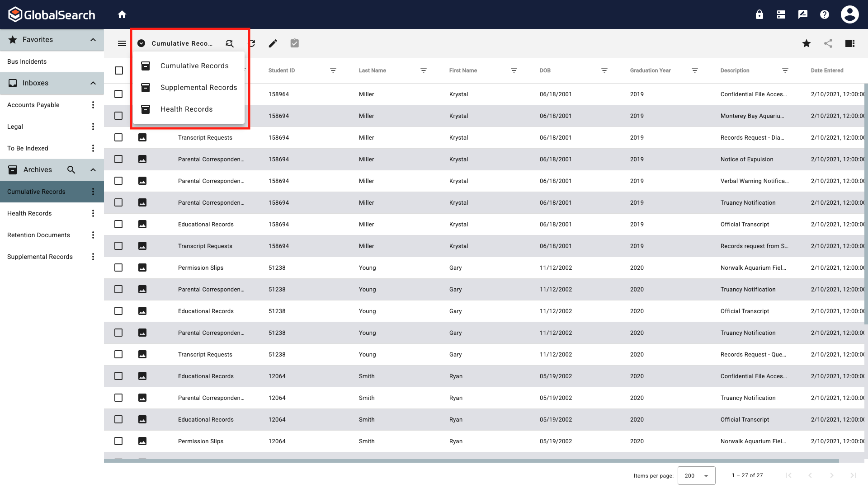Click the refresh results icon
The height and width of the screenshot is (488, 868).
click(251, 43)
